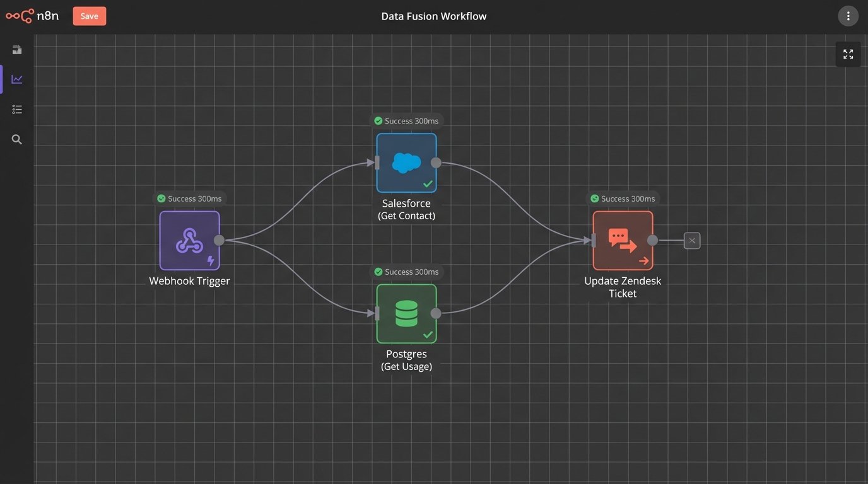Click the search sidebar icon

17,139
